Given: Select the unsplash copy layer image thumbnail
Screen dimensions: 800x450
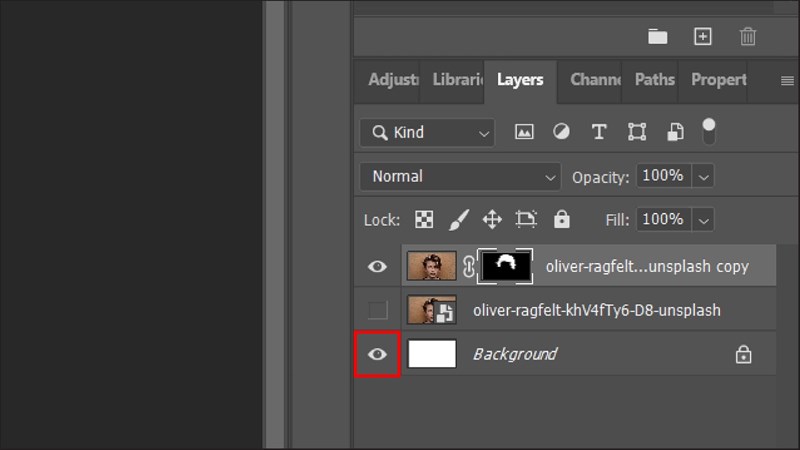Looking at the screenshot, I should (432, 265).
